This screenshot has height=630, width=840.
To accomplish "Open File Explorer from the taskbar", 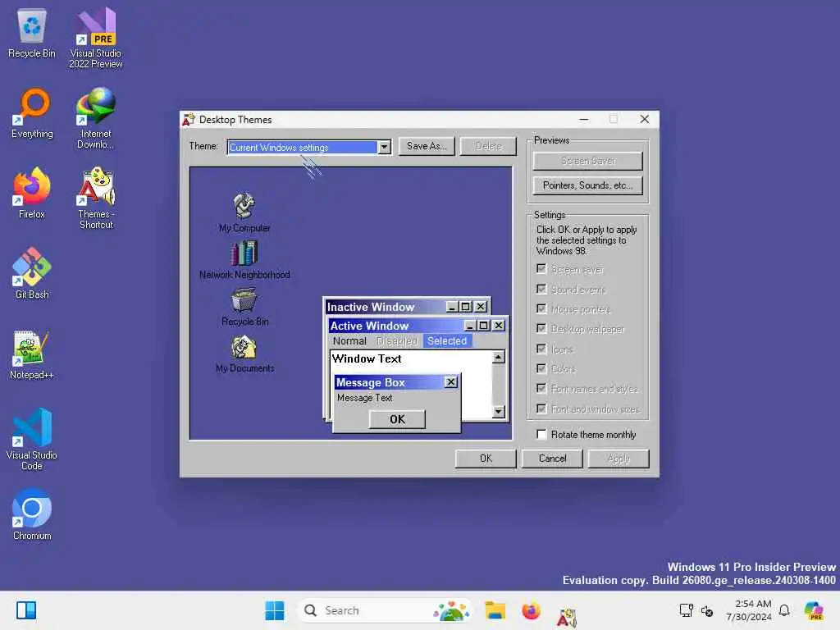I will pyautogui.click(x=495, y=610).
